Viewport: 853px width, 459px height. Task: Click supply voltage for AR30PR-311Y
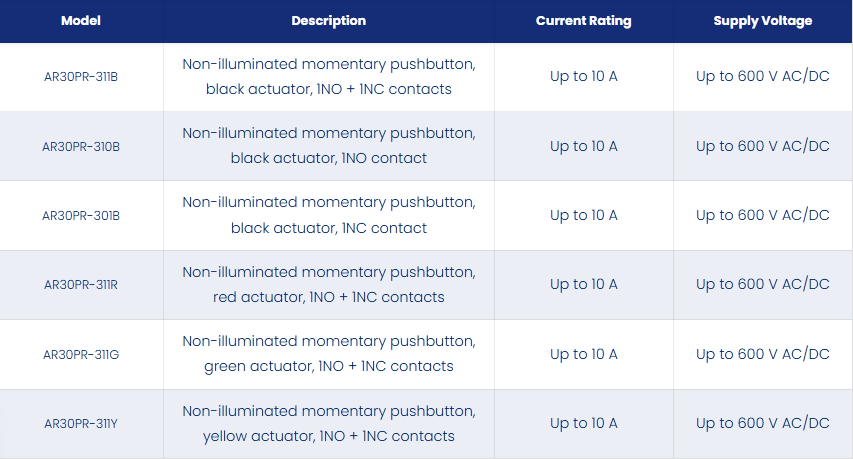coord(763,423)
